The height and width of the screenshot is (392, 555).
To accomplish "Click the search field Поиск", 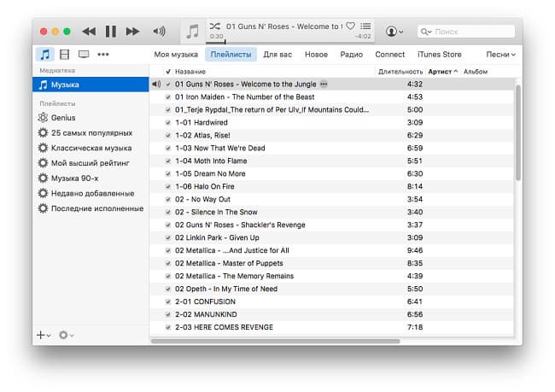I will point(466,32).
